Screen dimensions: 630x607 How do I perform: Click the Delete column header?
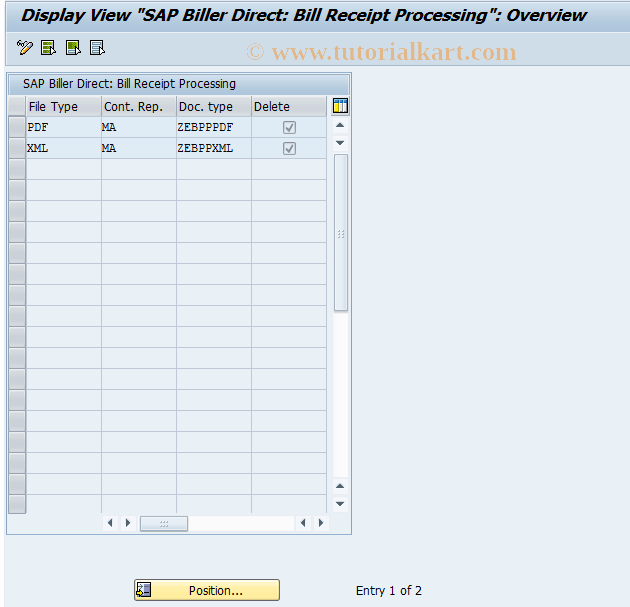tap(289, 106)
